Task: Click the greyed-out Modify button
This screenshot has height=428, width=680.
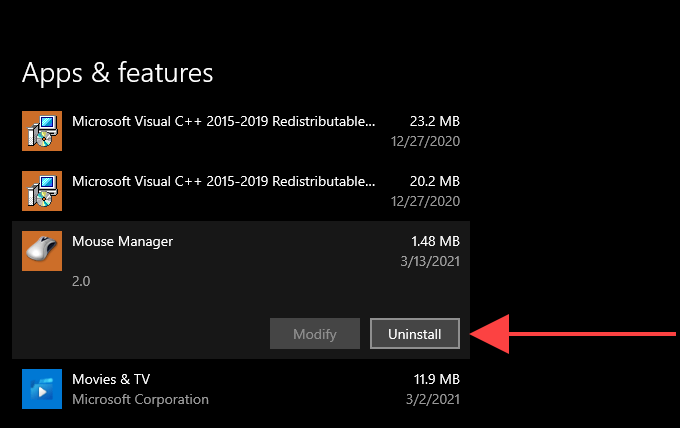Action: 315,334
